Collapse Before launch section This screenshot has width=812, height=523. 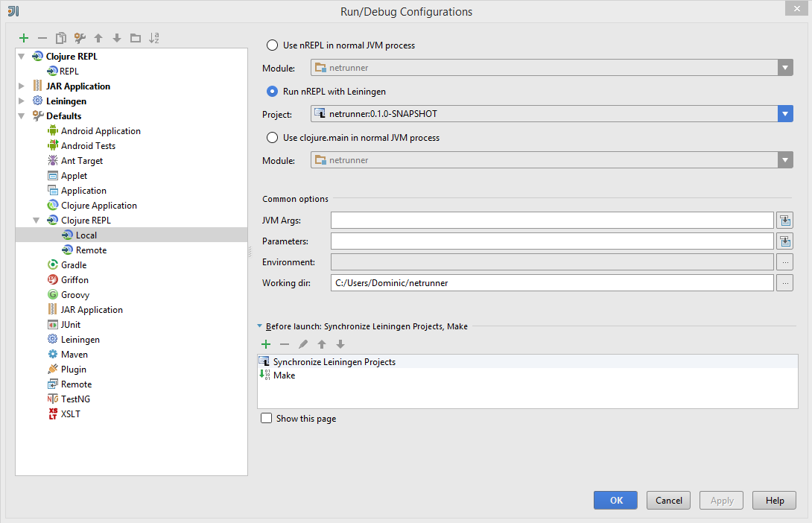pyautogui.click(x=259, y=326)
